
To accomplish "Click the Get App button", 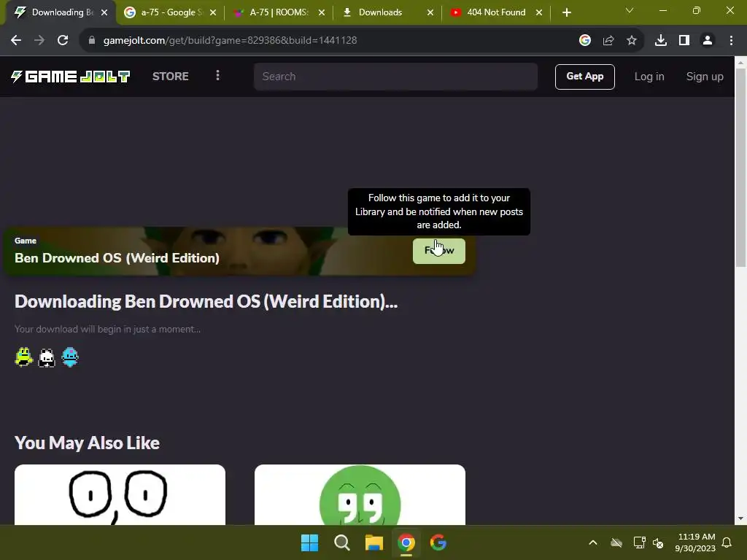I will coord(584,77).
